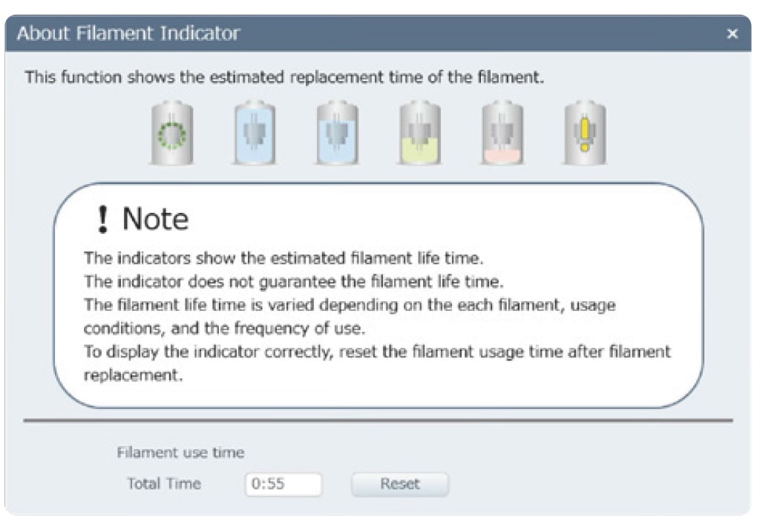Image resolution: width=760 pixels, height=532 pixels.
Task: Click the Note heading text
Action: tap(155, 219)
